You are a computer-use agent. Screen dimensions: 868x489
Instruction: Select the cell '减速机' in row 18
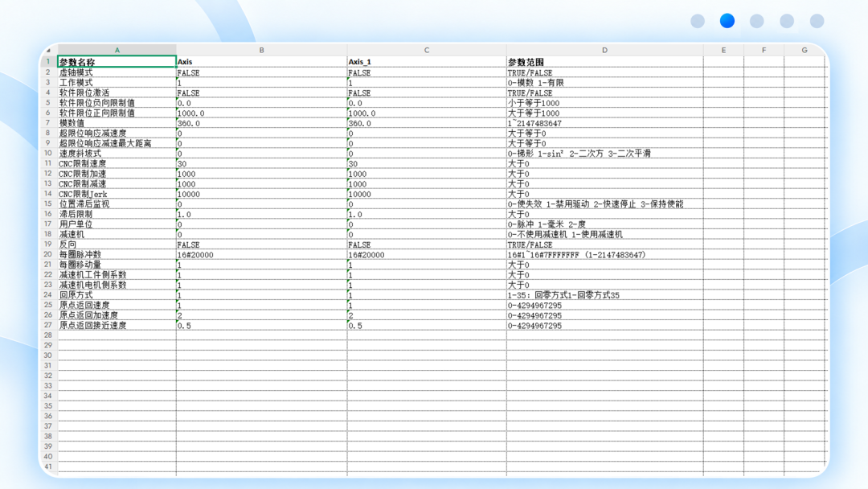(117, 234)
